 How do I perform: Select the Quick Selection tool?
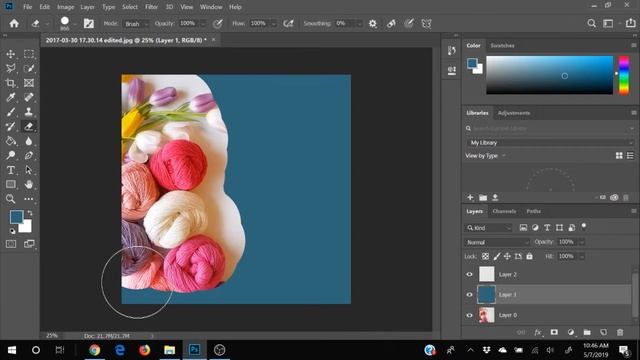coord(29,68)
